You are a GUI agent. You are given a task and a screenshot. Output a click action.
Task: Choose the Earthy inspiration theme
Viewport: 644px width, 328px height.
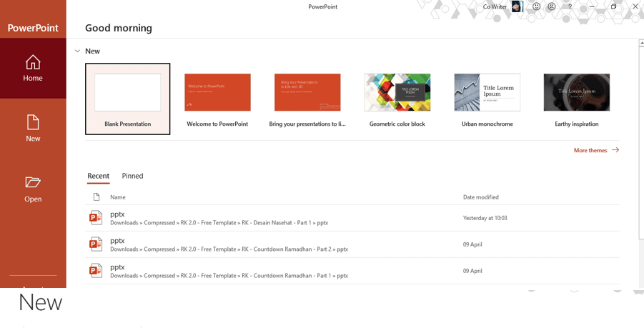(577, 99)
